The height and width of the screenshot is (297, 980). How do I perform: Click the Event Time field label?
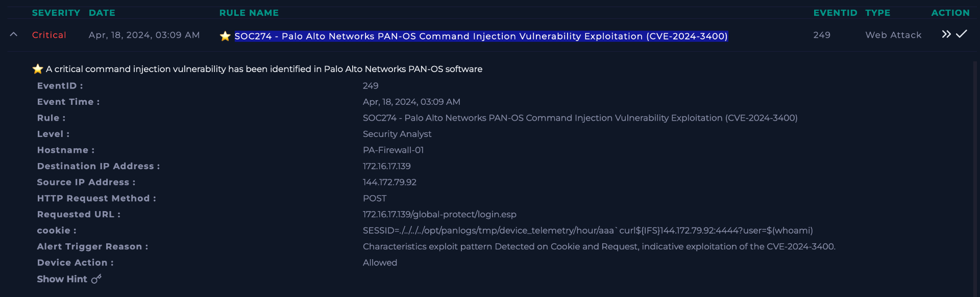click(x=68, y=102)
